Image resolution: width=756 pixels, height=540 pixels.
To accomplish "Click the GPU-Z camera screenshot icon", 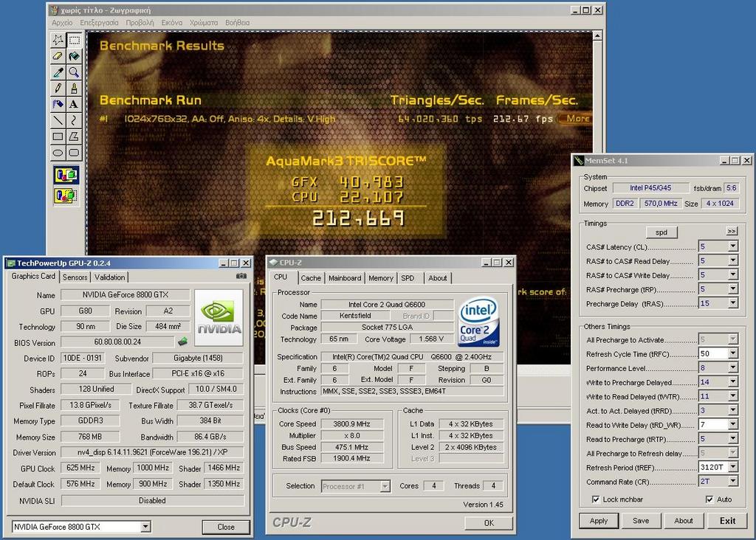I will tap(241, 276).
